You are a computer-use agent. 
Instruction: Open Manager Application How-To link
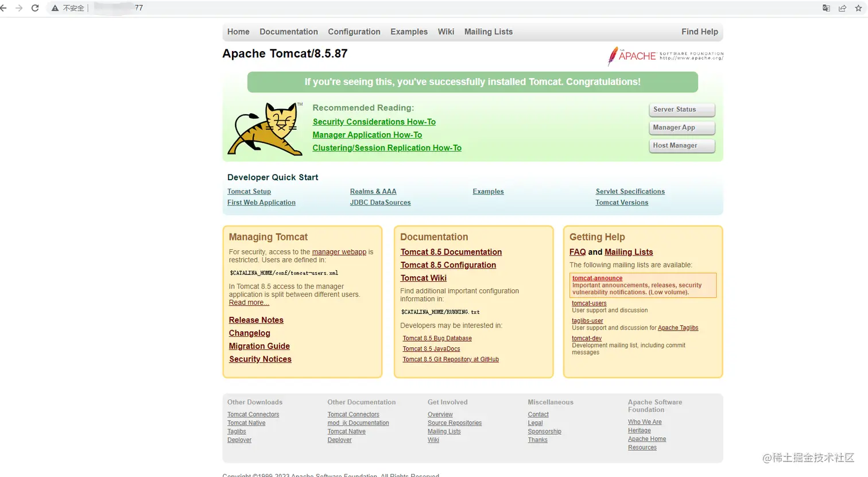pos(367,135)
